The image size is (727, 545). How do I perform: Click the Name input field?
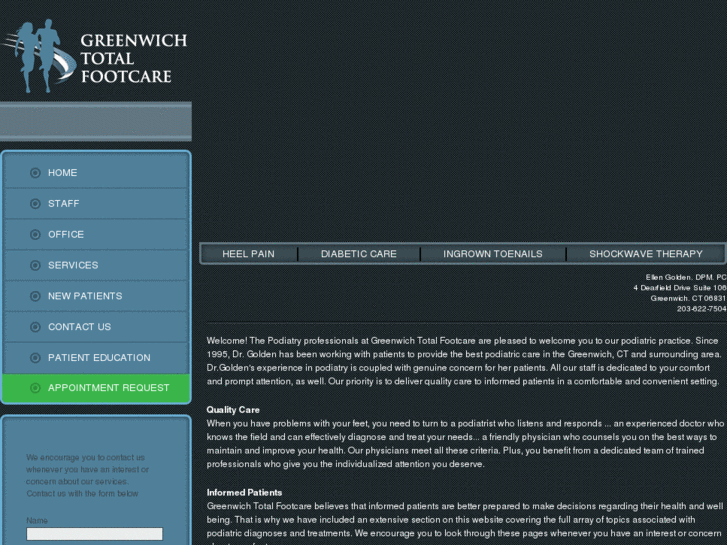(x=95, y=534)
